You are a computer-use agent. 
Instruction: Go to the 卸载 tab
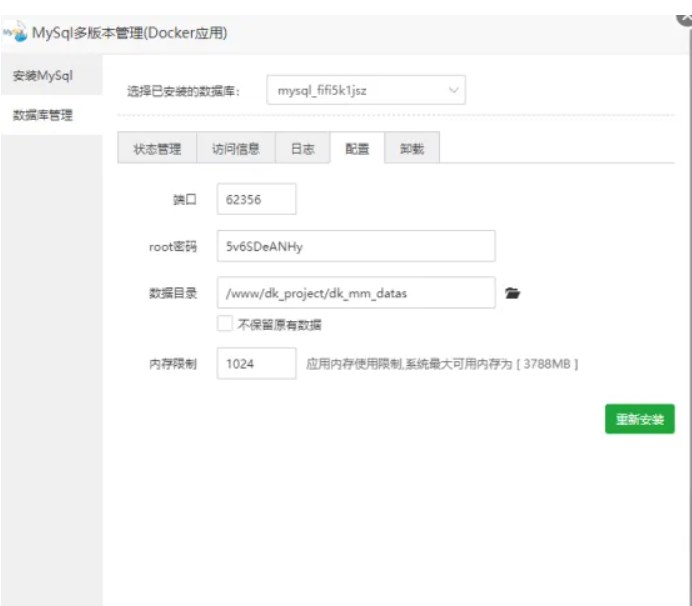[x=412, y=149]
